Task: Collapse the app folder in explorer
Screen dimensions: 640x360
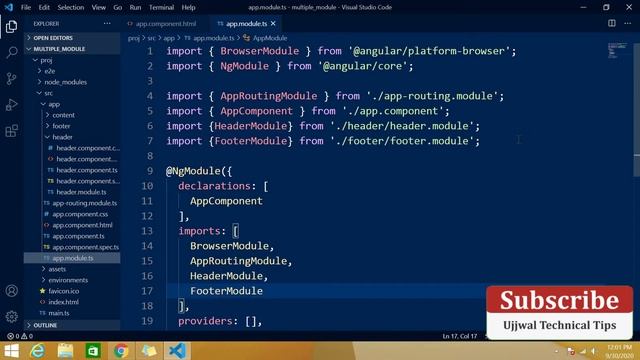Action: click(x=54, y=104)
